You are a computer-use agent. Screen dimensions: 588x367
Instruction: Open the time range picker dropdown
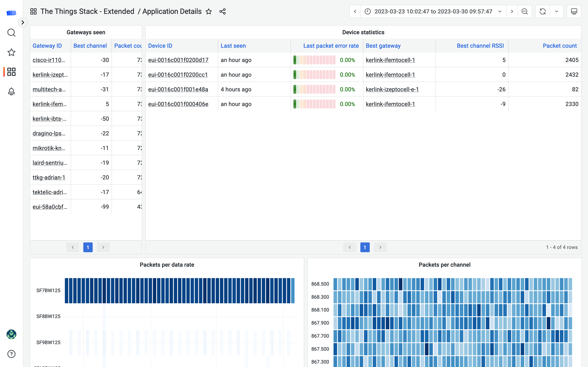(433, 11)
